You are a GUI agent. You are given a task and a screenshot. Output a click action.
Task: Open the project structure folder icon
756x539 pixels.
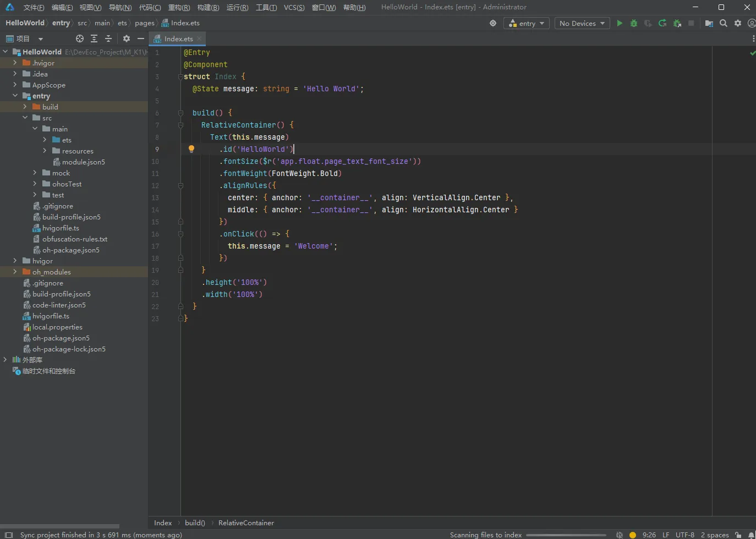(x=709, y=23)
